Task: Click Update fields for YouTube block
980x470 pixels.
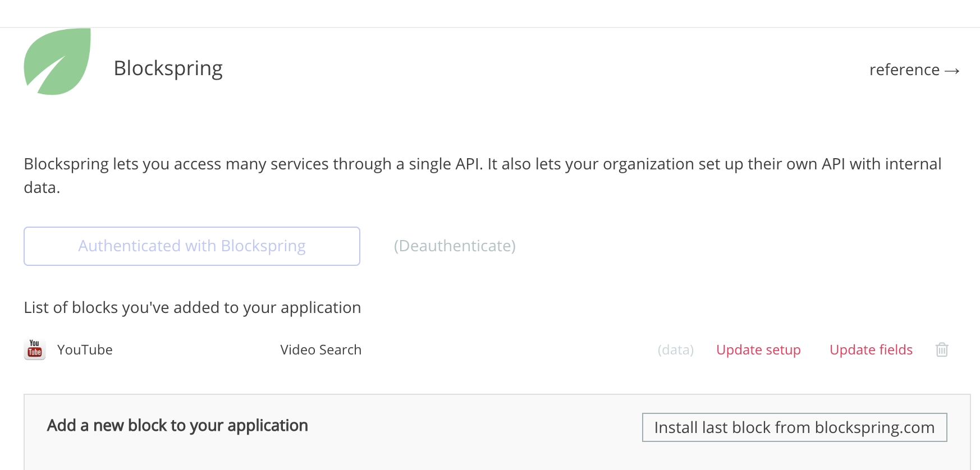Action: click(x=871, y=350)
